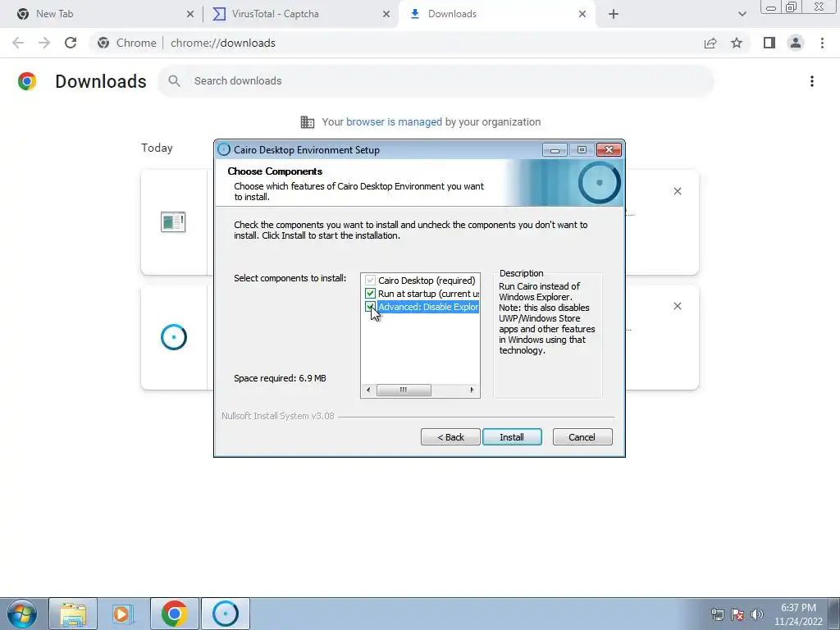This screenshot has width=840, height=630.
Task: Open network status tray icon
Action: (717, 614)
